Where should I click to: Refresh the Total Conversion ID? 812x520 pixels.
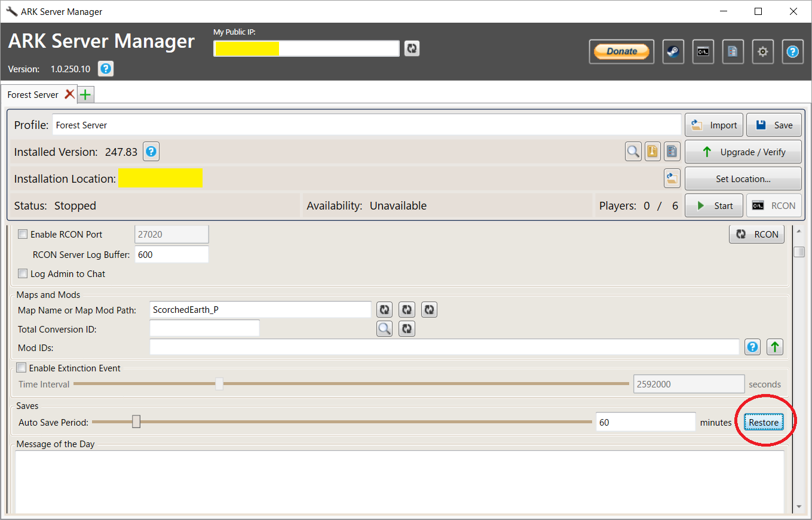(x=407, y=328)
